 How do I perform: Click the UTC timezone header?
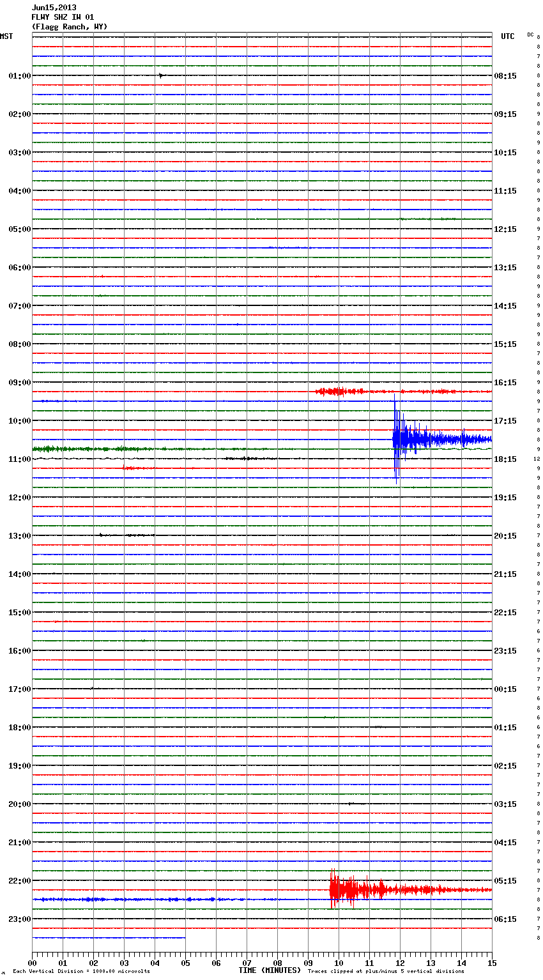click(x=508, y=36)
